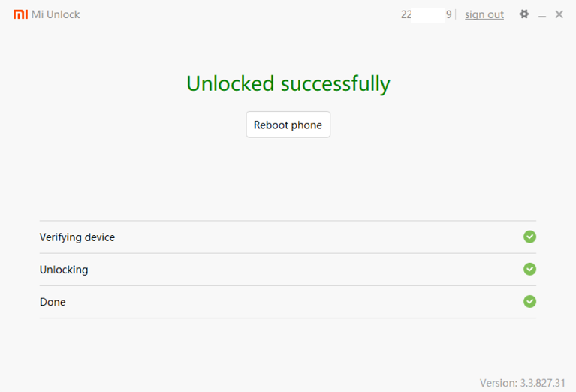The image size is (576, 392).
Task: Sign out of the Mi account
Action: click(x=484, y=14)
